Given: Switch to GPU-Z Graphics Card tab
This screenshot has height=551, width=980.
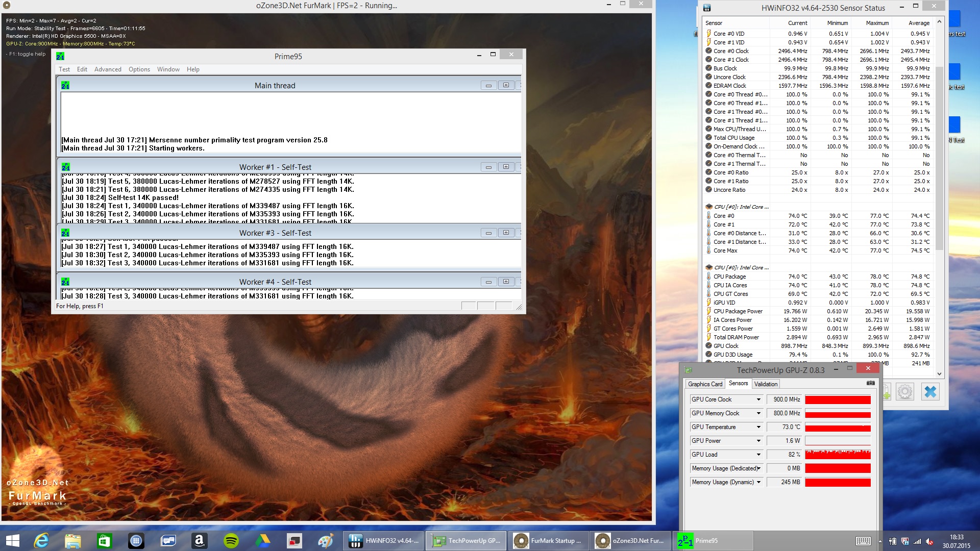Looking at the screenshot, I should point(705,384).
